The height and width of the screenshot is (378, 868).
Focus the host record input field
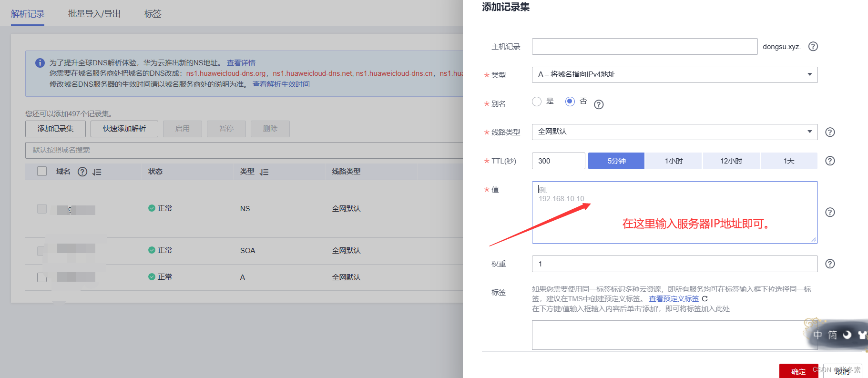click(644, 46)
